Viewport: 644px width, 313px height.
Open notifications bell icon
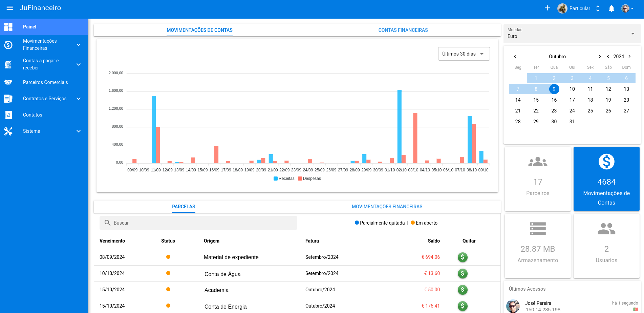[x=611, y=8]
